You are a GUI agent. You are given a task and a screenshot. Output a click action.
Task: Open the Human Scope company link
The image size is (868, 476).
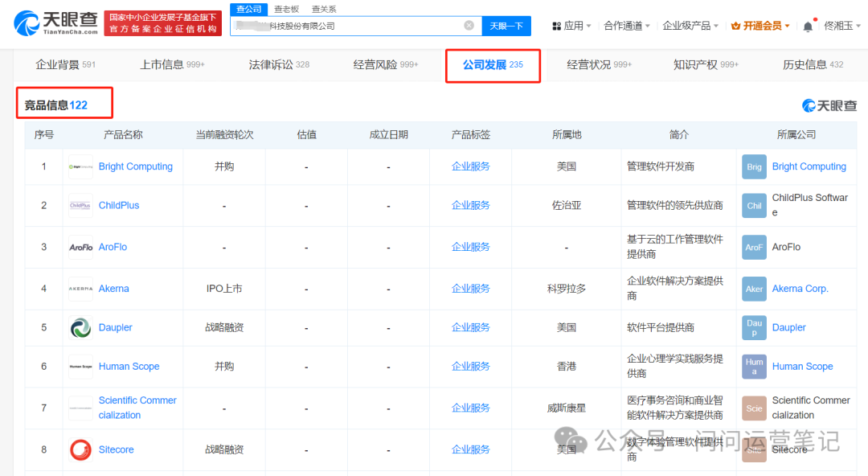tap(803, 367)
